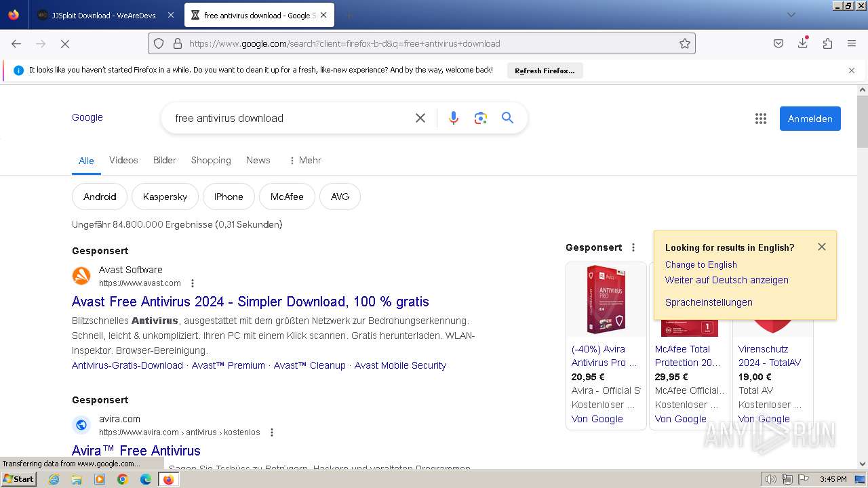Dismiss the language suggestion popup

click(x=822, y=247)
